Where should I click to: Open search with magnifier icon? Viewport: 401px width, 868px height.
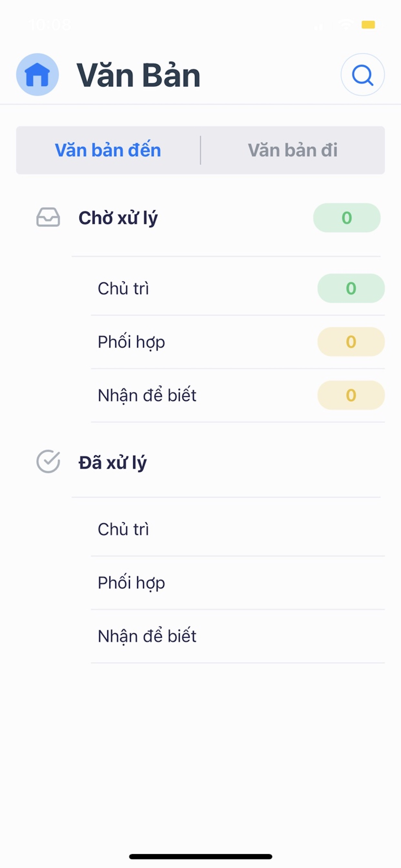[x=363, y=75]
